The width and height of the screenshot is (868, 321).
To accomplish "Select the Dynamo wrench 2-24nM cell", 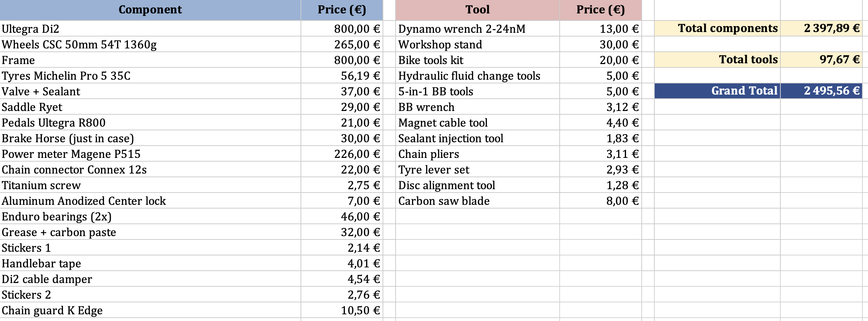I will [x=478, y=29].
